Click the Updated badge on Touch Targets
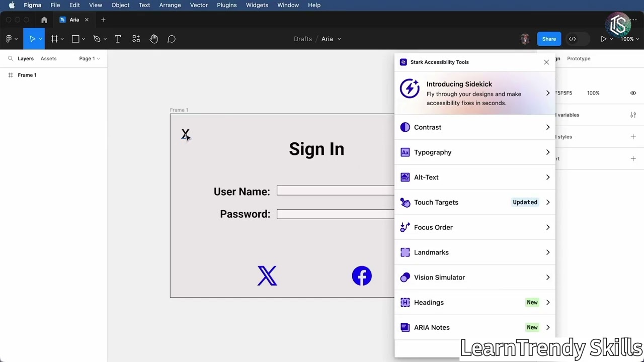 pos(525,202)
